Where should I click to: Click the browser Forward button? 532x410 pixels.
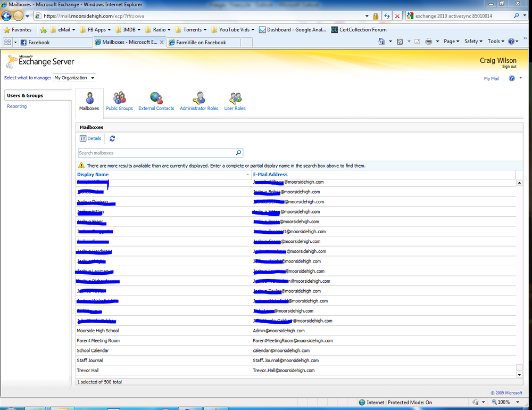pyautogui.click(x=18, y=15)
